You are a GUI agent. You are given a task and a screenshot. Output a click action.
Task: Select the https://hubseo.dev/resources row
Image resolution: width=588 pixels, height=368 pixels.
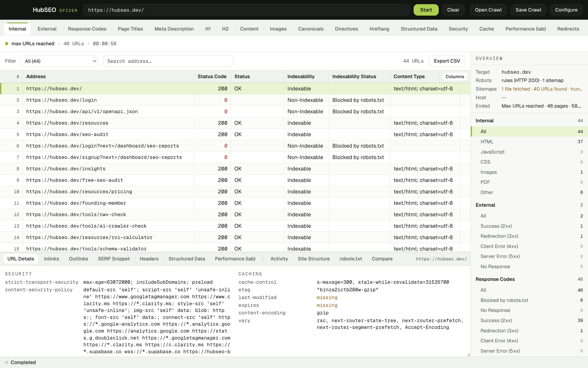pos(235,123)
